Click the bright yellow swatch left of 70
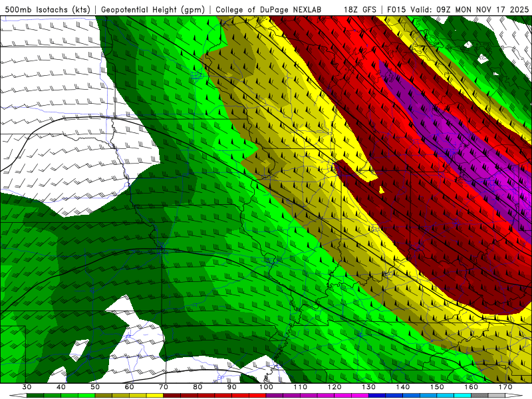532x399 pixels. [155, 396]
